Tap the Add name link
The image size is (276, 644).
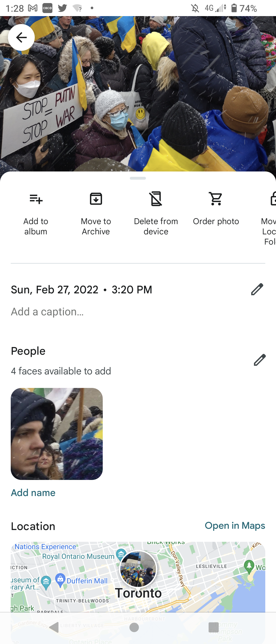click(33, 493)
